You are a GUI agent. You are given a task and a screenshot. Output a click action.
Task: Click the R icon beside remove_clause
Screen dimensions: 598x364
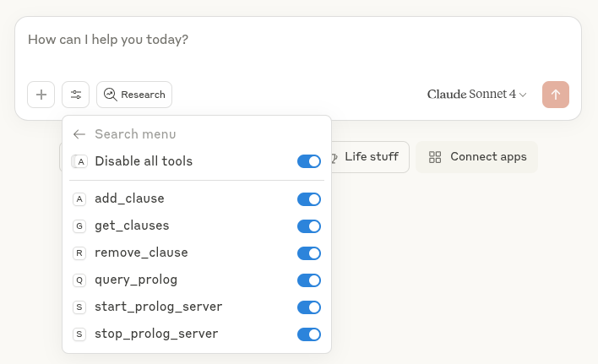click(79, 253)
